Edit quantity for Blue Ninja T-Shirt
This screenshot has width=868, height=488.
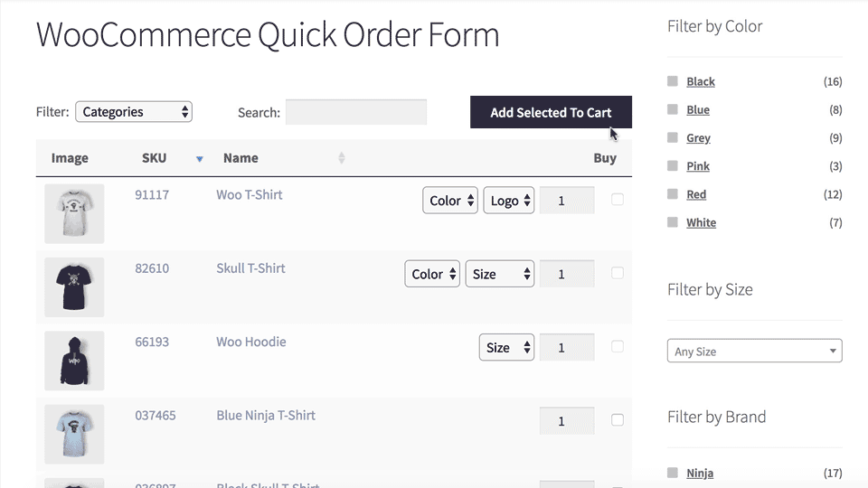[567, 421]
